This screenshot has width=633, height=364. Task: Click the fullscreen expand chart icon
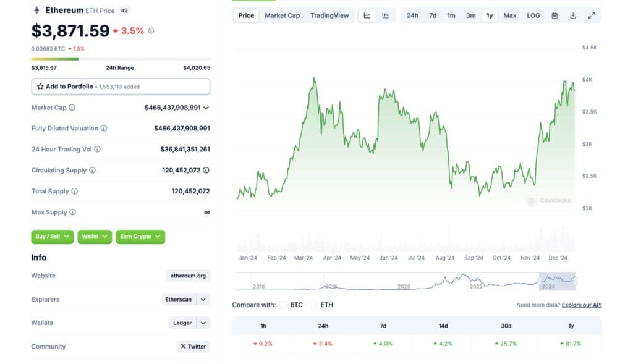pyautogui.click(x=592, y=15)
